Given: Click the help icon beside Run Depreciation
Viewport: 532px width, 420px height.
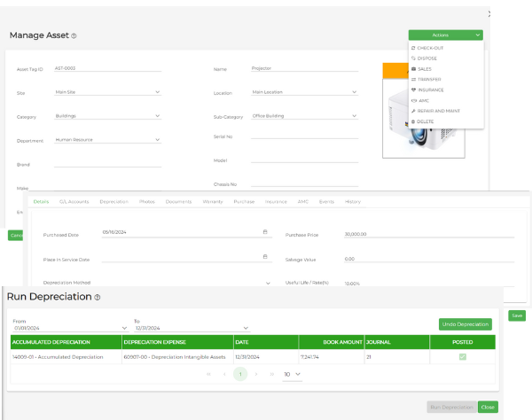Looking at the screenshot, I should [98, 298].
